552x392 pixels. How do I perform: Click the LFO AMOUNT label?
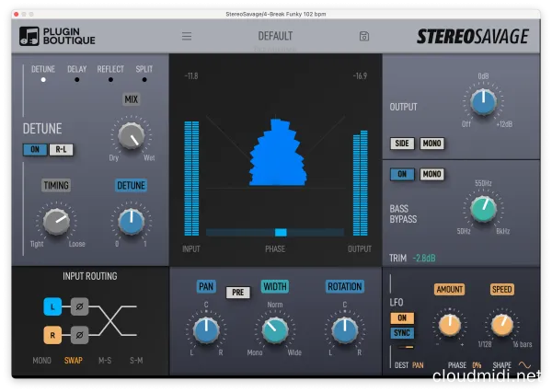(450, 290)
